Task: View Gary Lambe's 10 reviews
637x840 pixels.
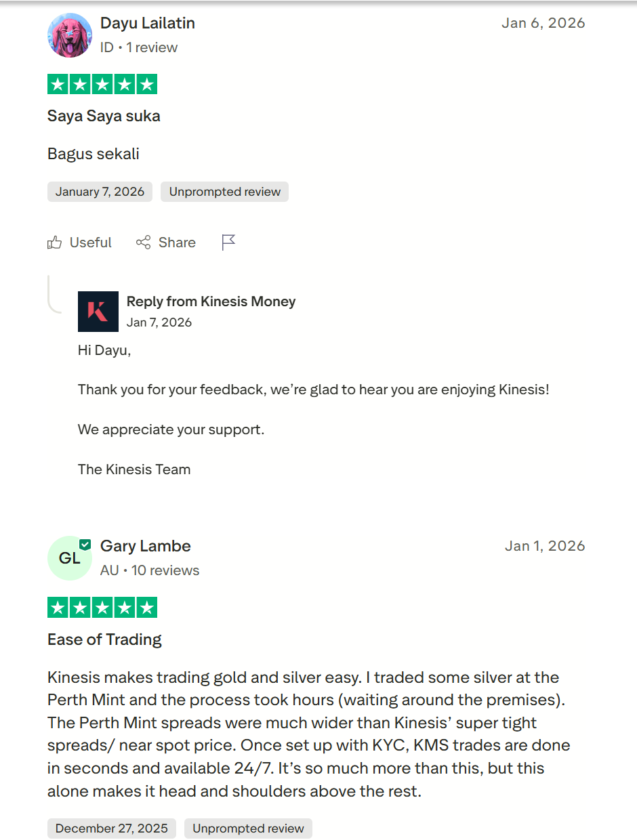Action: pos(164,570)
